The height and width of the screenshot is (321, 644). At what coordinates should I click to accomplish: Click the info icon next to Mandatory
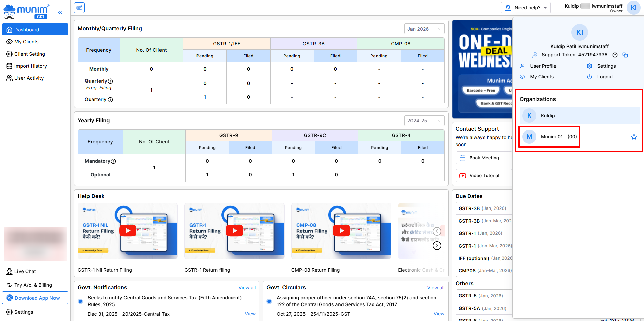click(113, 161)
